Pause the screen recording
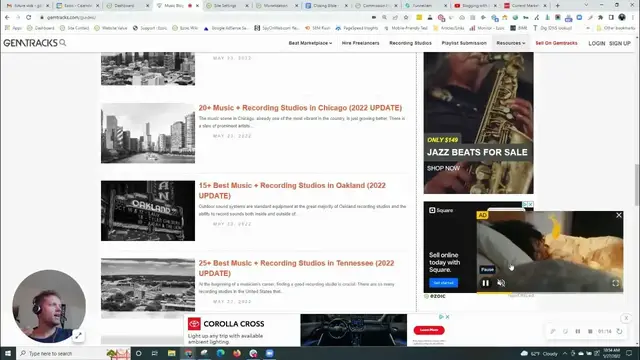 coord(578,331)
